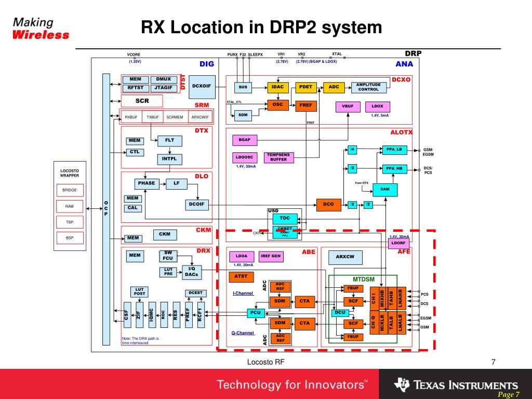Select the RAM box in Locosto Wrapper
Image resolution: width=532 pixels, height=399 pixels.
click(x=70, y=206)
